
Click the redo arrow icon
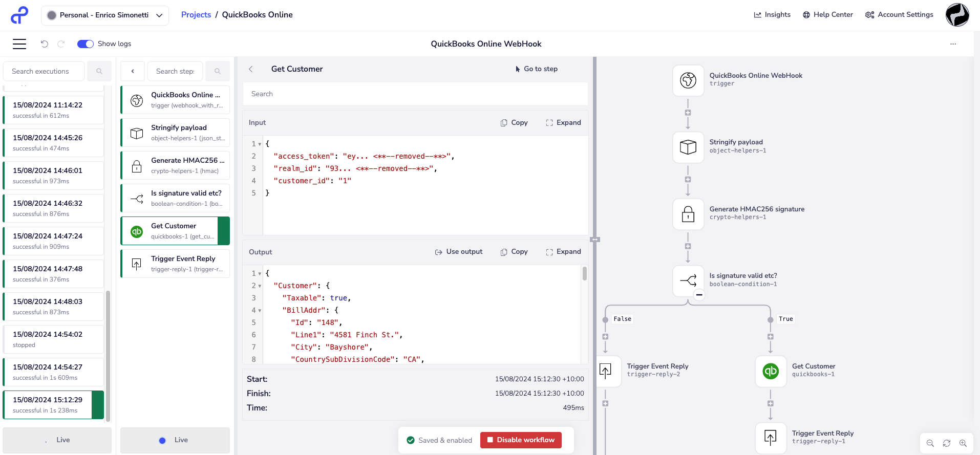tap(61, 44)
